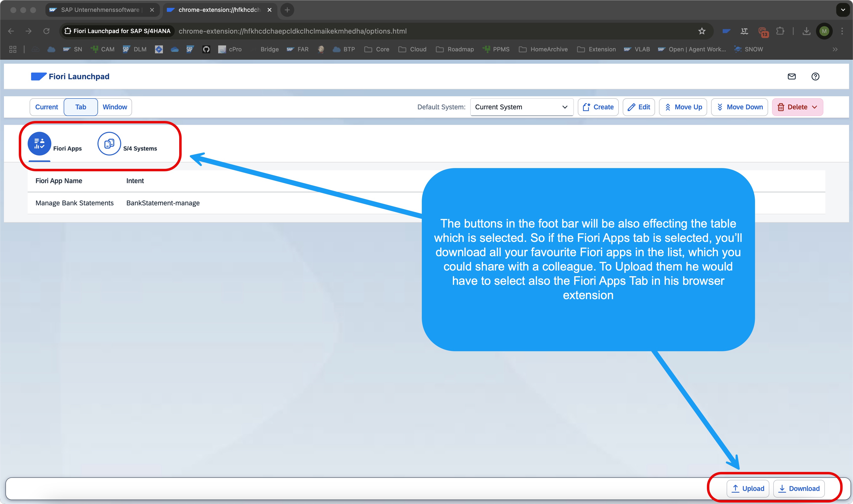Open the HomeArchive bookmarks folder
Image resolution: width=853 pixels, height=504 pixels.
(x=543, y=49)
